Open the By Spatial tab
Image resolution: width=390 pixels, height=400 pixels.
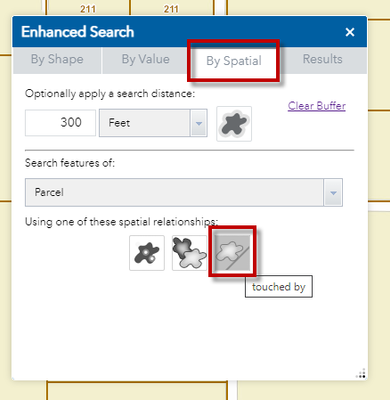tap(234, 61)
